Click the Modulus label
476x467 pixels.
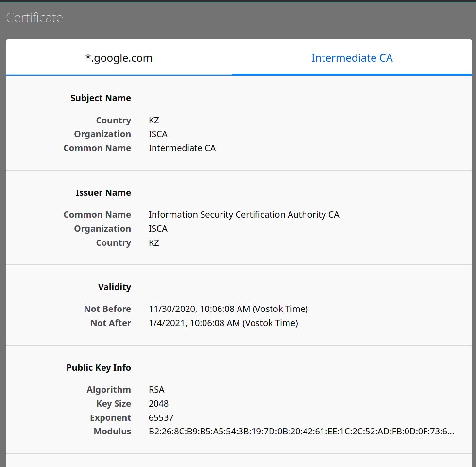pyautogui.click(x=112, y=431)
